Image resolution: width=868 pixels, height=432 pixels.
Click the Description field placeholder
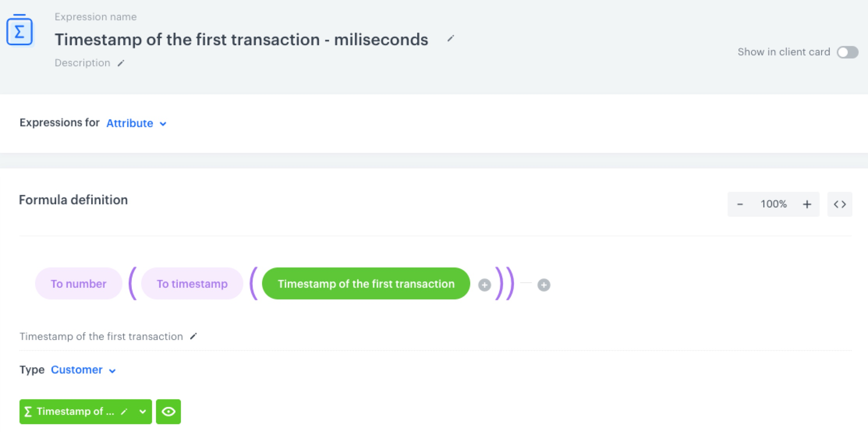(82, 63)
